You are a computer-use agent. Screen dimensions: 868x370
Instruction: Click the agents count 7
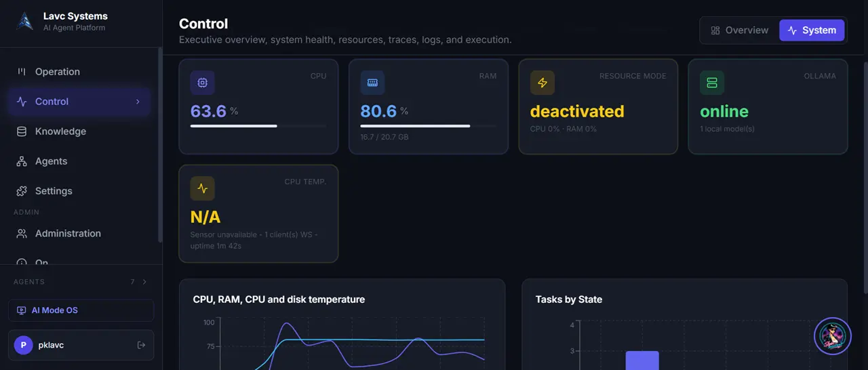(x=133, y=282)
